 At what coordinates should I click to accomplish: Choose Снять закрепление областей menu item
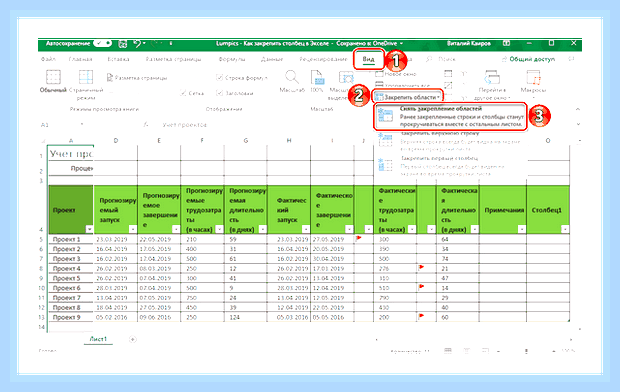450,116
